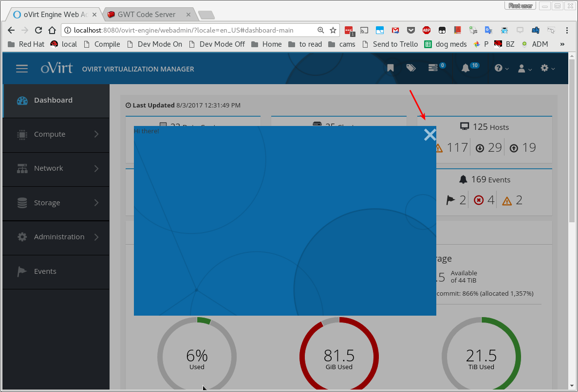This screenshot has width=578, height=392.
Task: Click the 169 Events card title
Action: point(485,179)
